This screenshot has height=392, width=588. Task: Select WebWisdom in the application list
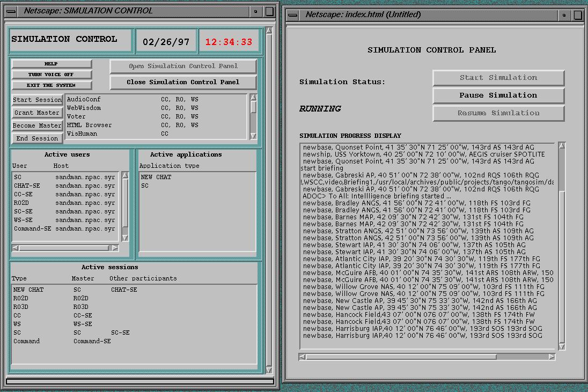(x=156, y=108)
